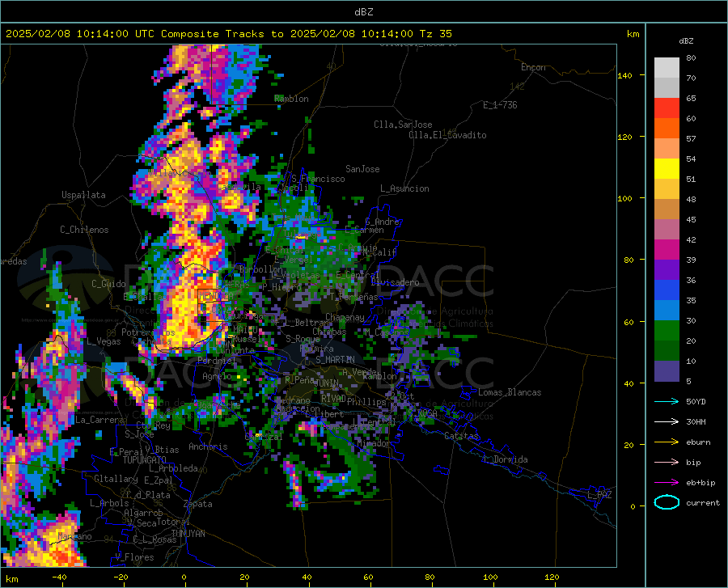The height and width of the screenshot is (588, 728).
Task: Click the pink bip arrow in legend
Action: [x=667, y=463]
